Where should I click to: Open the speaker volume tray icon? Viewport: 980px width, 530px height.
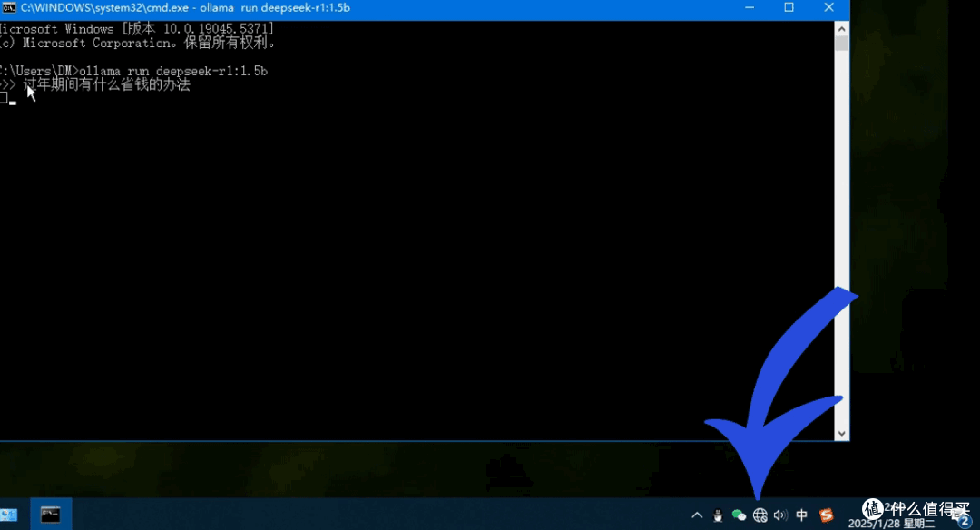[780, 515]
